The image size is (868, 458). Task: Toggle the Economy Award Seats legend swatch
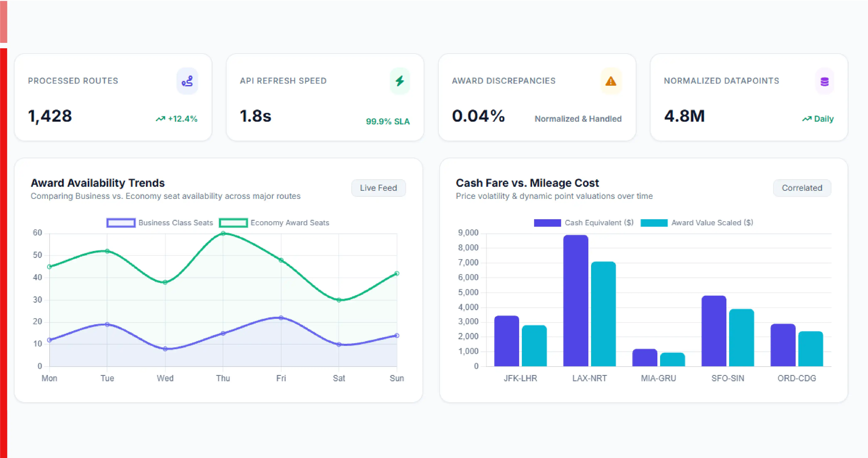[x=233, y=223]
